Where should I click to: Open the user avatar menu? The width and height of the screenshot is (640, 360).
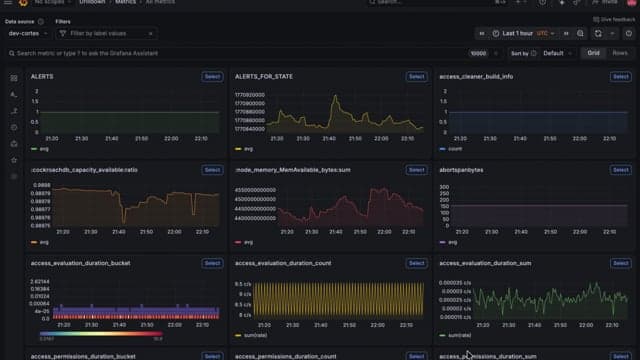pyautogui.click(x=631, y=2)
